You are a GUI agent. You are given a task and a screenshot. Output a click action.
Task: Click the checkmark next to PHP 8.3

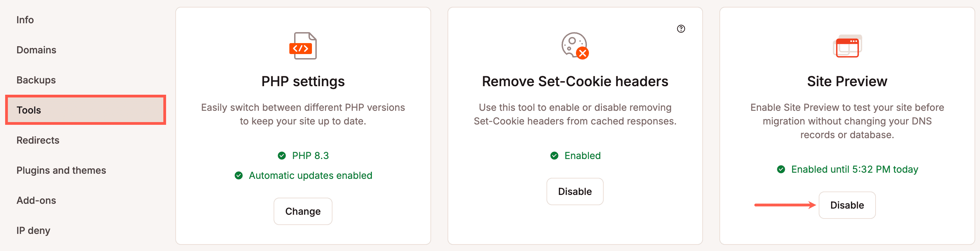pos(281,155)
